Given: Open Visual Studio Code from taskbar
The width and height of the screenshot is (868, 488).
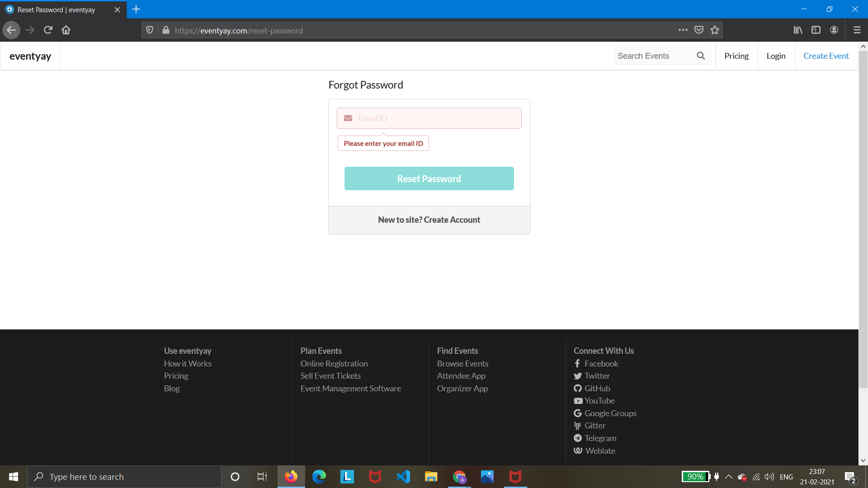Looking at the screenshot, I should tap(403, 477).
